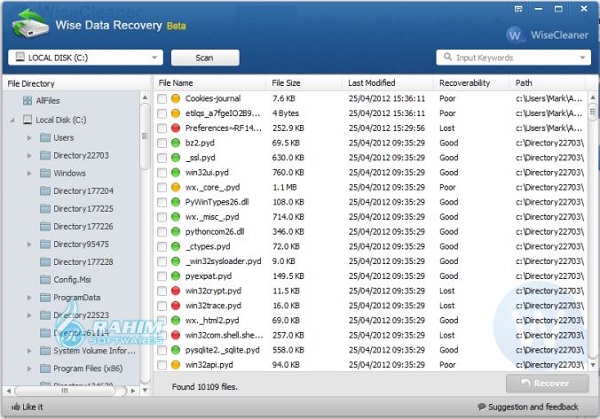This screenshot has width=600, height=419.
Task: Check the etilqs_a7fgeIO2B9 file checkbox
Action: pyautogui.click(x=162, y=114)
